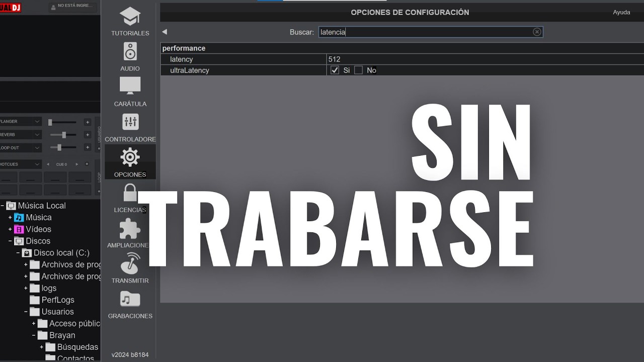Screen dimensions: 644x362
Task: Click the ultraLatency setting name
Action: (190, 70)
